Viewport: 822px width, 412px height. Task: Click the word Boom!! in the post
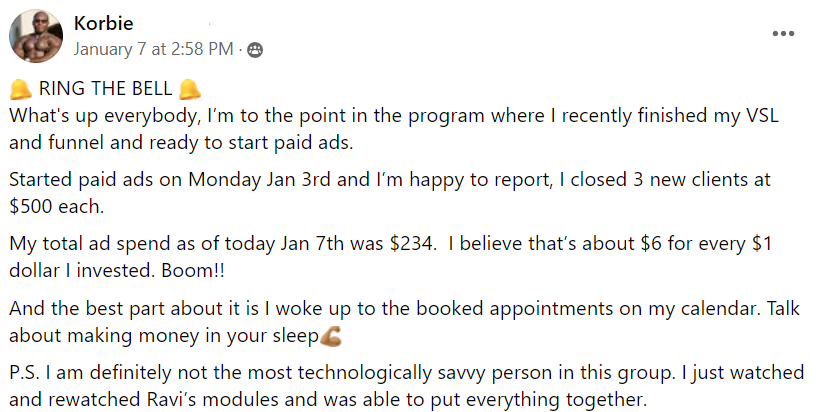(193, 270)
